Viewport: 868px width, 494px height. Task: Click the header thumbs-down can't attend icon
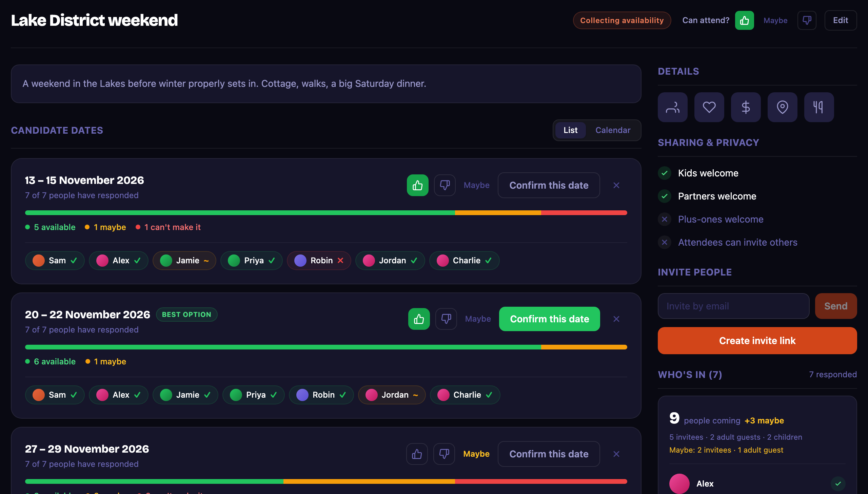pos(807,20)
